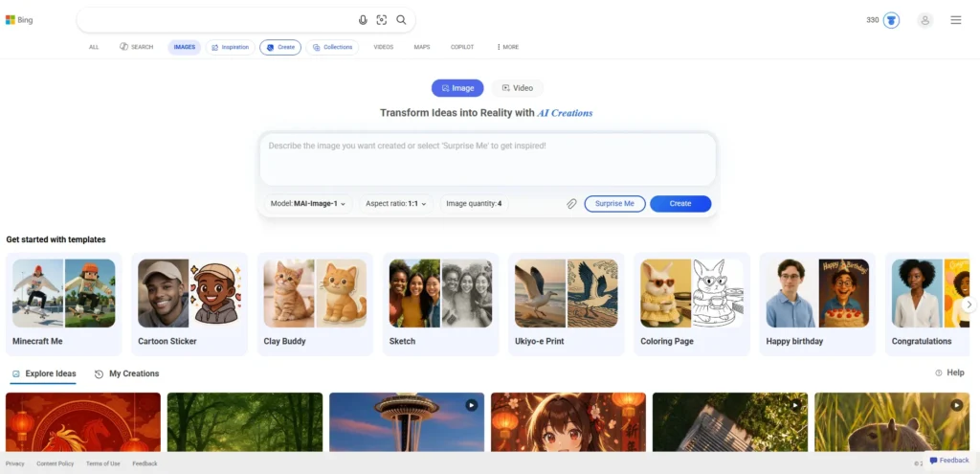This screenshot has width=980, height=474.
Task: Open the Inspiration tab
Action: click(x=231, y=47)
